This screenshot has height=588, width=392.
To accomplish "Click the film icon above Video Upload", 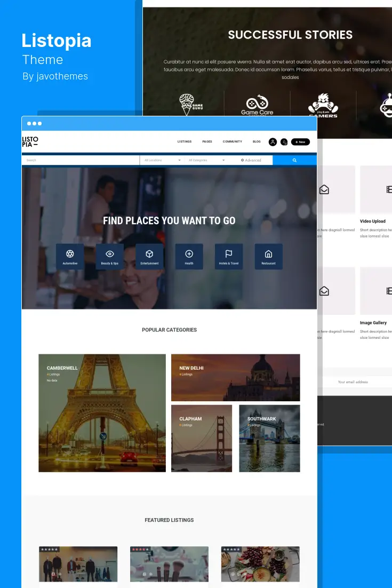I will pyautogui.click(x=389, y=189).
